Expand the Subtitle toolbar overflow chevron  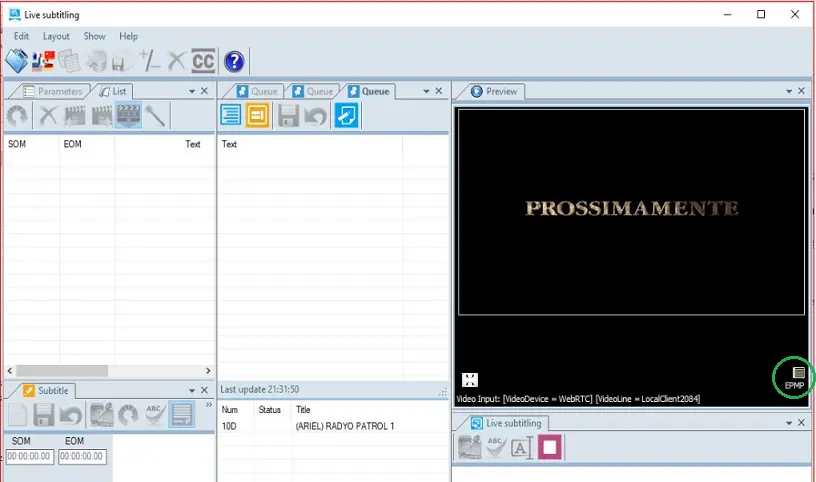click(x=208, y=406)
